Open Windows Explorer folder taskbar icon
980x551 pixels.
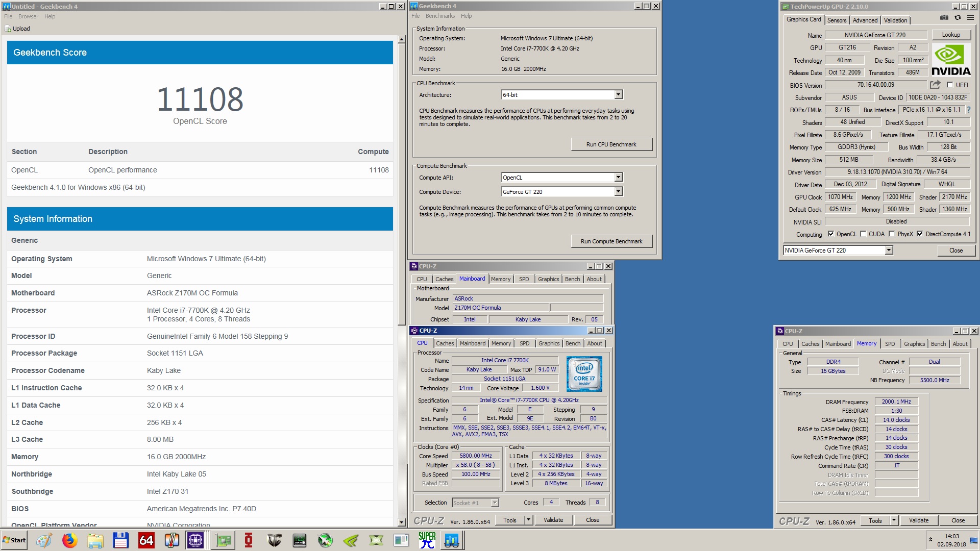(95, 540)
